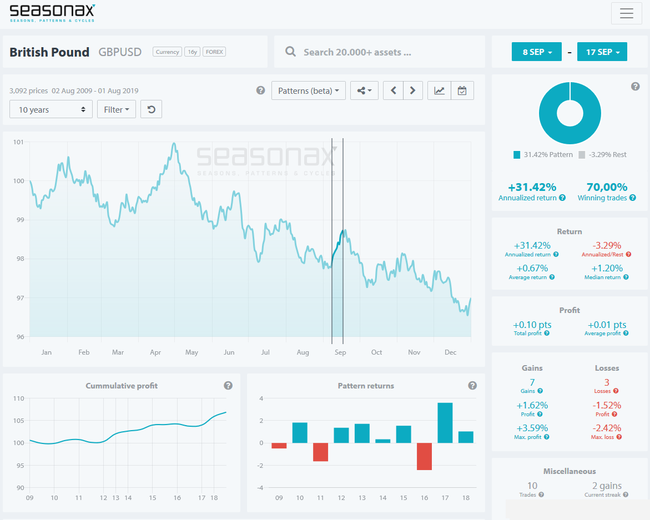Open the chart help question mark
Screen dimensions: 650x520
click(x=260, y=90)
